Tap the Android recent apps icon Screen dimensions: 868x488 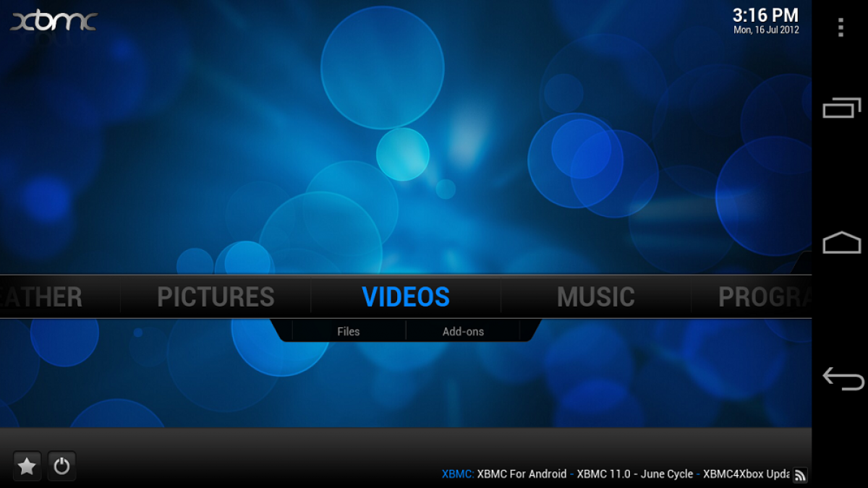coord(841,109)
